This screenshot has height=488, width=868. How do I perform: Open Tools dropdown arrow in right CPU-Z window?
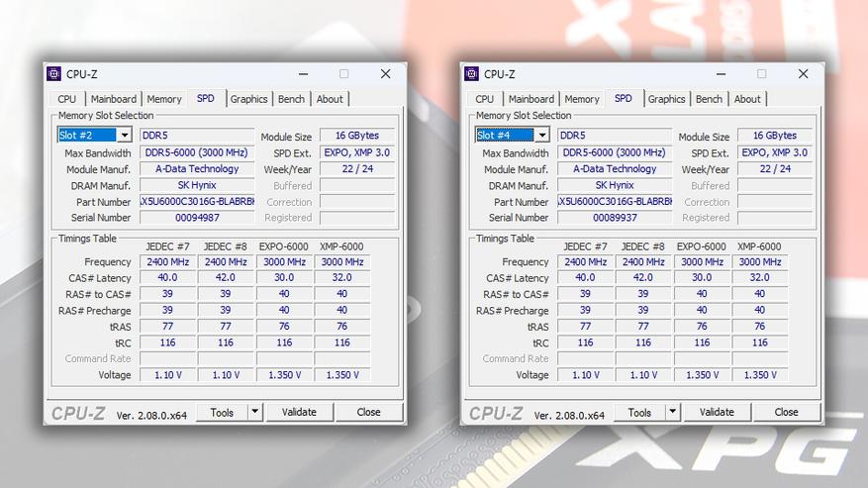coord(673,412)
